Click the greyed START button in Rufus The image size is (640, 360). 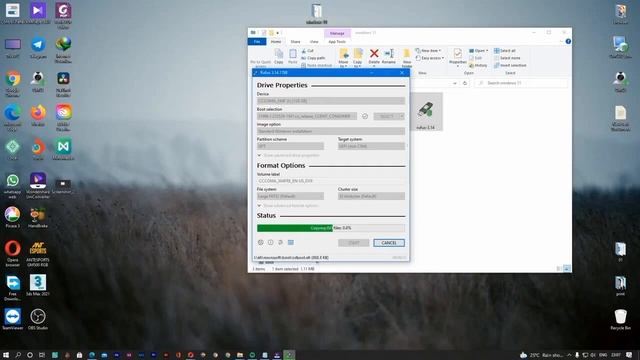(x=353, y=243)
